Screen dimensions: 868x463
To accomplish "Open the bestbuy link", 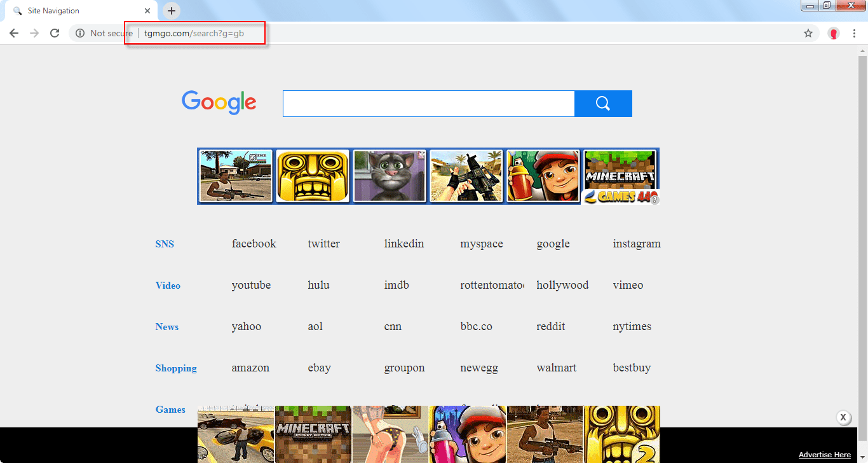I will tap(632, 368).
